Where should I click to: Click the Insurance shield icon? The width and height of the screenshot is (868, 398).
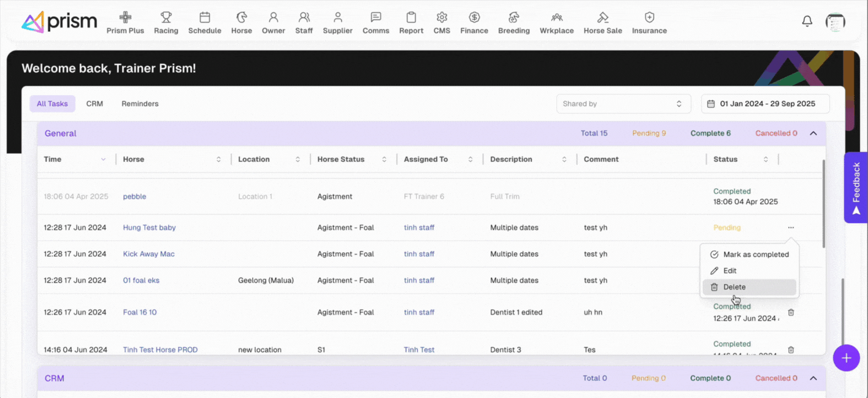pos(649,18)
